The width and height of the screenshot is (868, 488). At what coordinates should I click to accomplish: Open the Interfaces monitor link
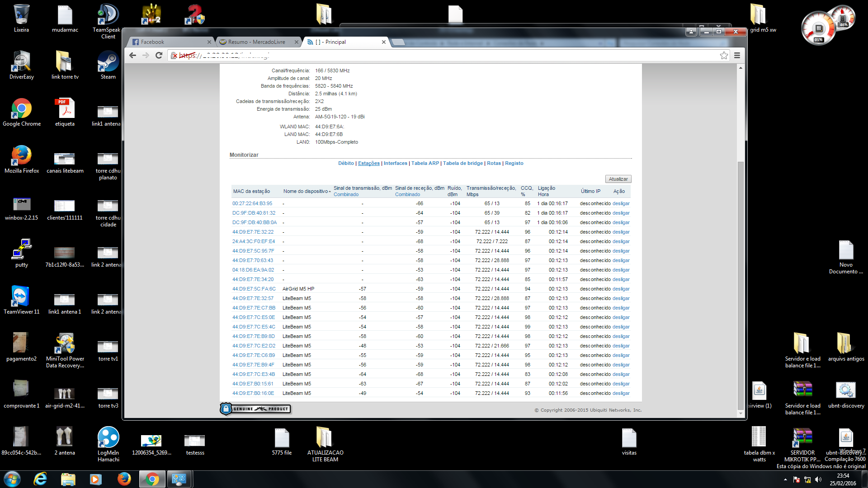tap(395, 163)
